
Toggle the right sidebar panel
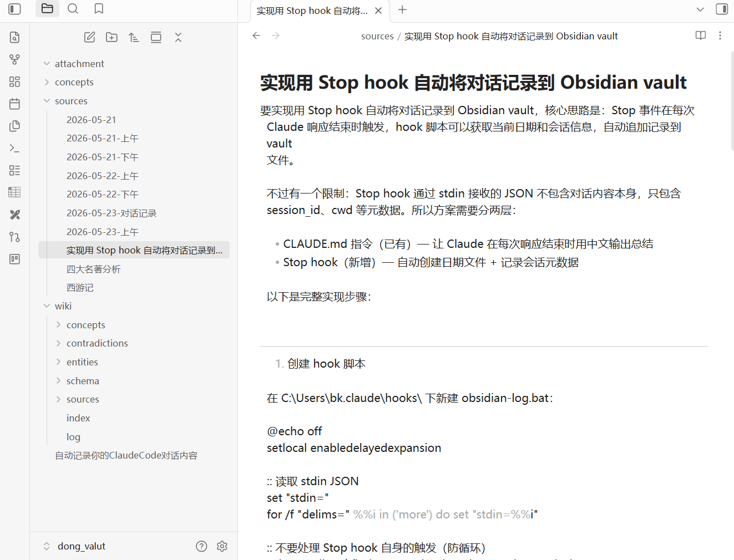[x=722, y=9]
